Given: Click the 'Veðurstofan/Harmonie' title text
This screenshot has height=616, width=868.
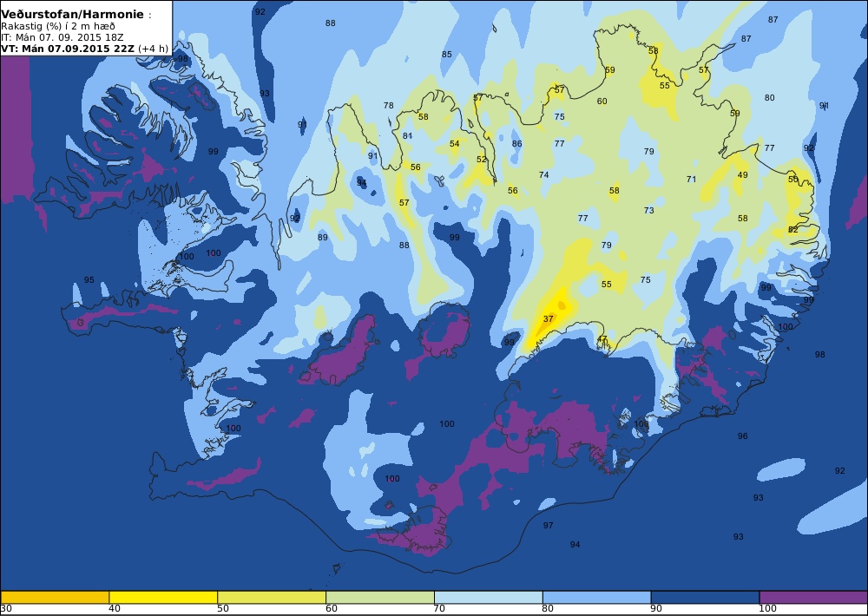Looking at the screenshot, I should (x=73, y=15).
